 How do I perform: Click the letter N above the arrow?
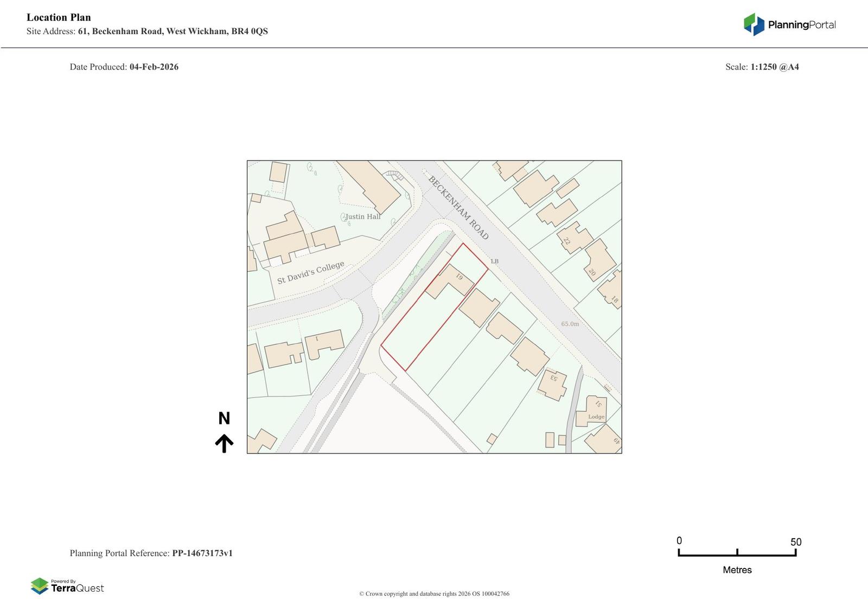224,418
